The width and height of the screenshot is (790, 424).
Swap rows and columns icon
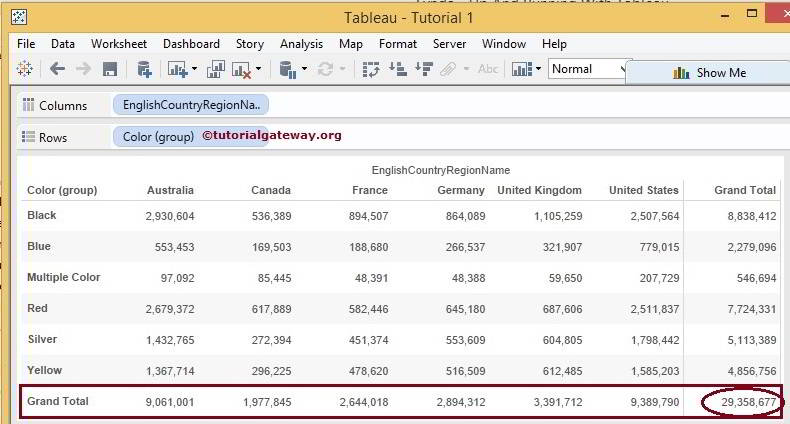[371, 69]
